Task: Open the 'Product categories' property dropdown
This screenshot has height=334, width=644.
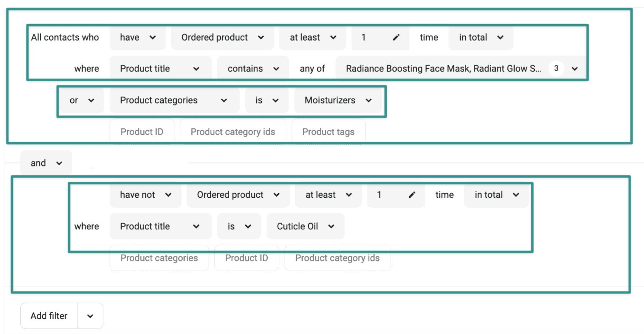Action: pyautogui.click(x=173, y=100)
